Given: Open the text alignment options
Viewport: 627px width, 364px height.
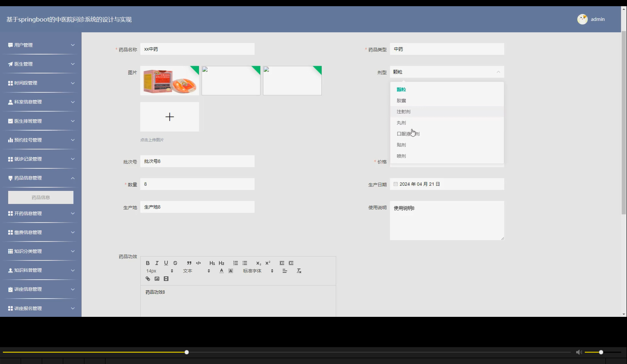Looking at the screenshot, I should [x=285, y=271].
